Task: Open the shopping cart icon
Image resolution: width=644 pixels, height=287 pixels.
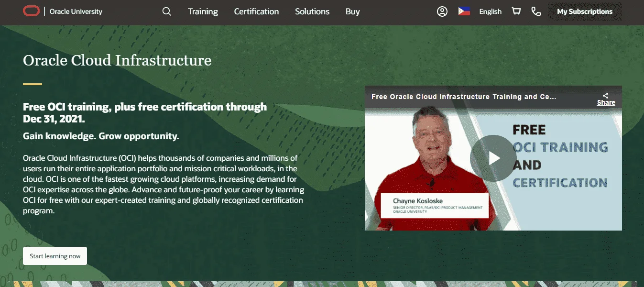Action: 516,11
